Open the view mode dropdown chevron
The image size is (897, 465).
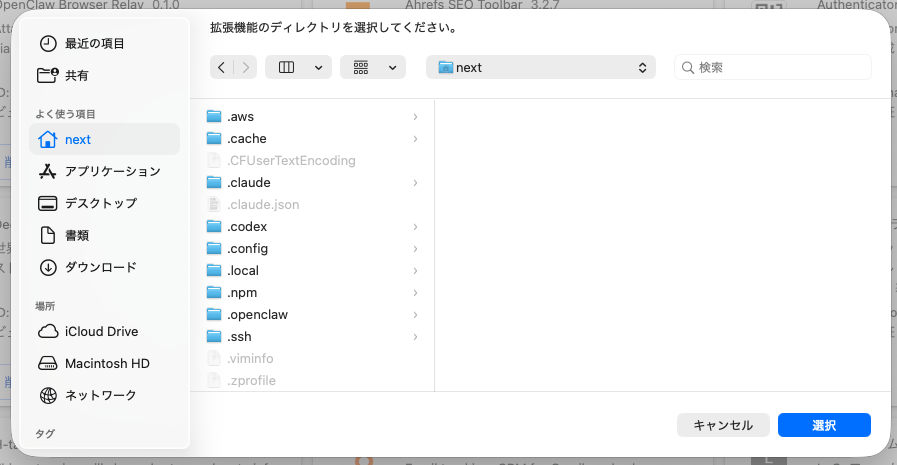[318, 67]
